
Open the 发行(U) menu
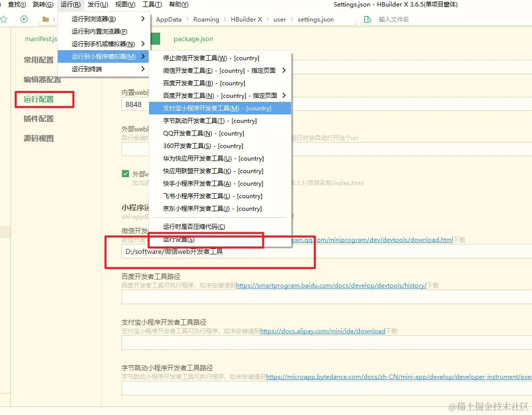click(98, 5)
